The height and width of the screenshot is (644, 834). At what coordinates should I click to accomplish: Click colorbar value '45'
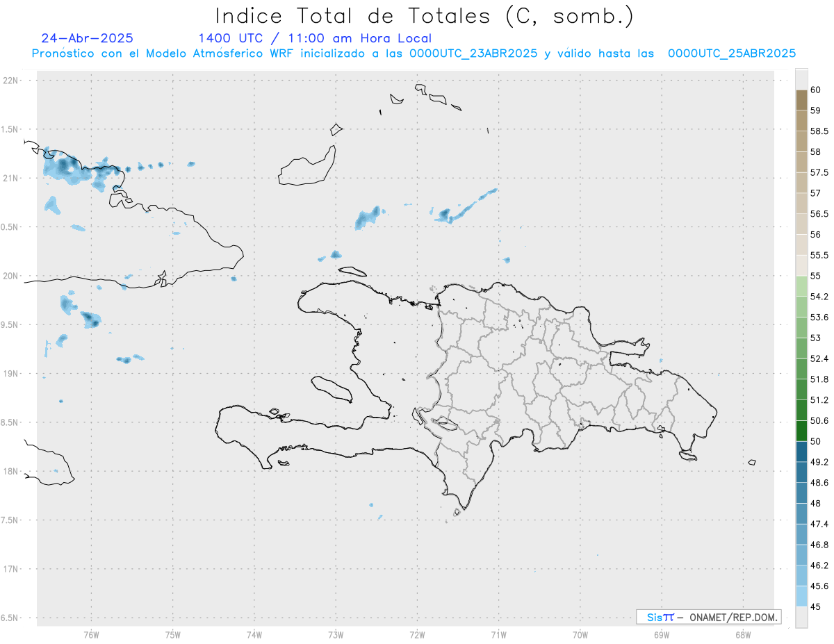coord(815,606)
